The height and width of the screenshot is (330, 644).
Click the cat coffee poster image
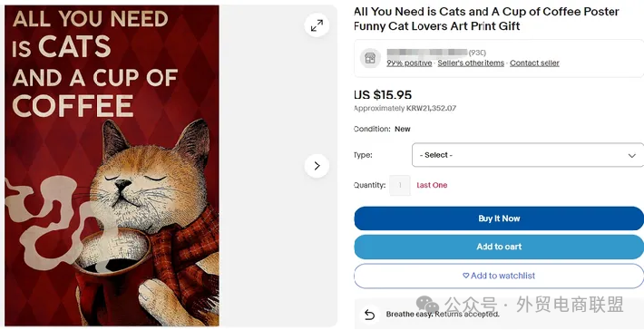(x=112, y=166)
